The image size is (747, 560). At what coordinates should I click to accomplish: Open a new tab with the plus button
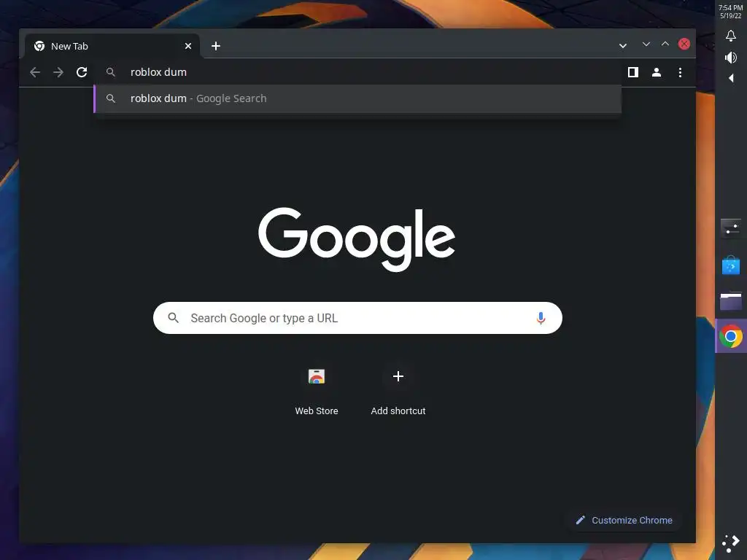click(216, 46)
